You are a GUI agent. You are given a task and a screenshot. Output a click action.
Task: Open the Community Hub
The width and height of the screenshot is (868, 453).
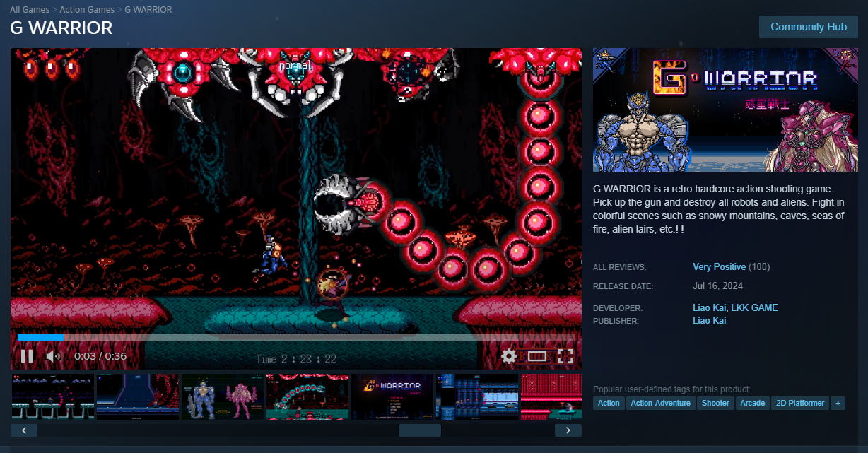tap(809, 27)
